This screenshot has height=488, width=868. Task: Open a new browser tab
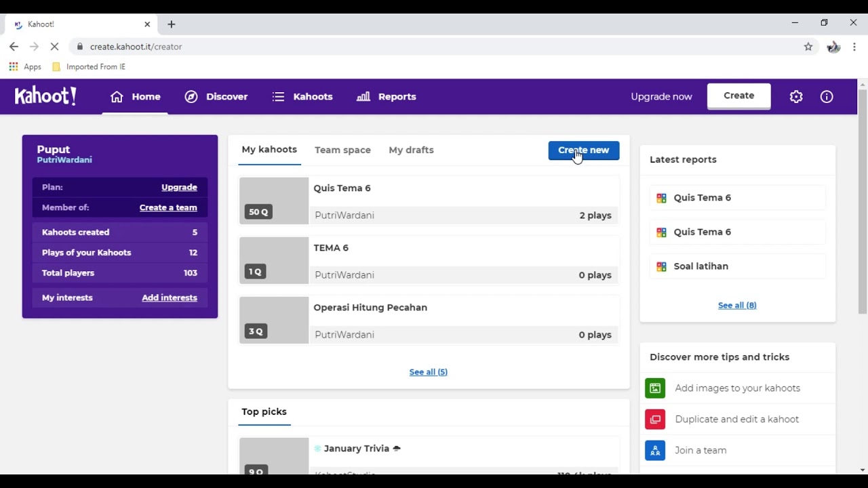click(x=172, y=24)
